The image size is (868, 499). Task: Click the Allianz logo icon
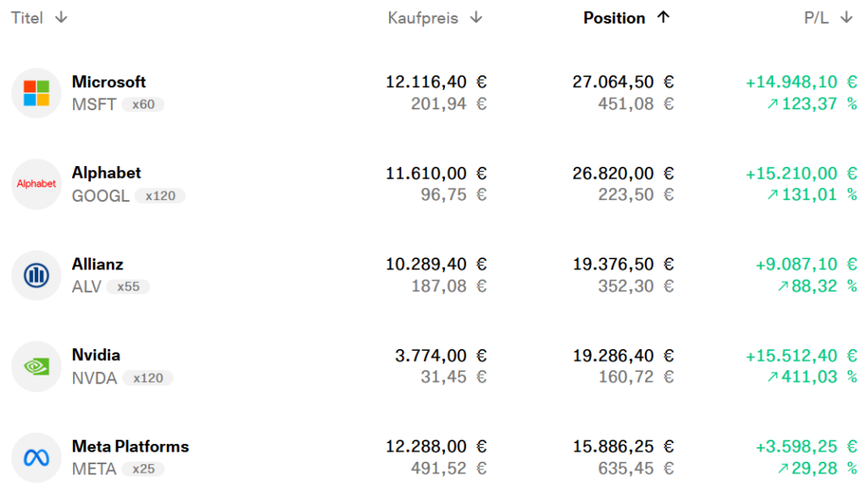pyautogui.click(x=36, y=275)
